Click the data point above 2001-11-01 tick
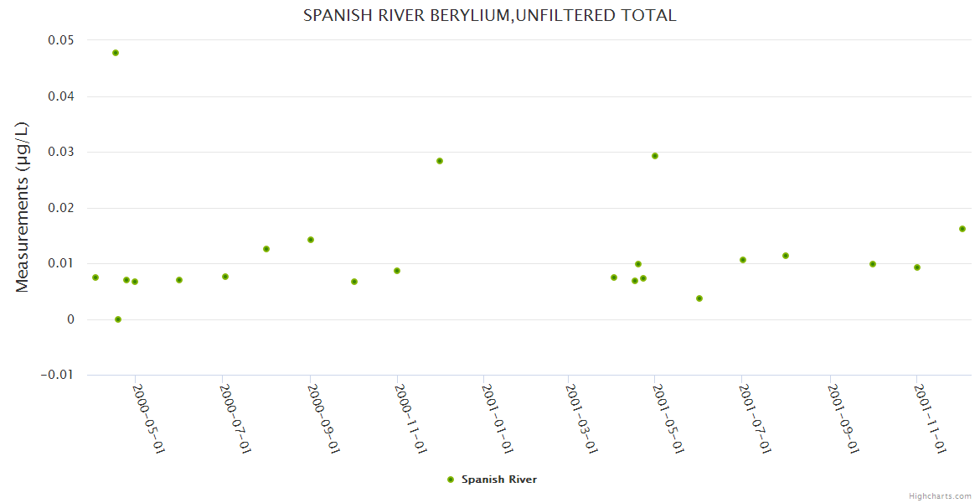980x503 pixels. [x=917, y=267]
